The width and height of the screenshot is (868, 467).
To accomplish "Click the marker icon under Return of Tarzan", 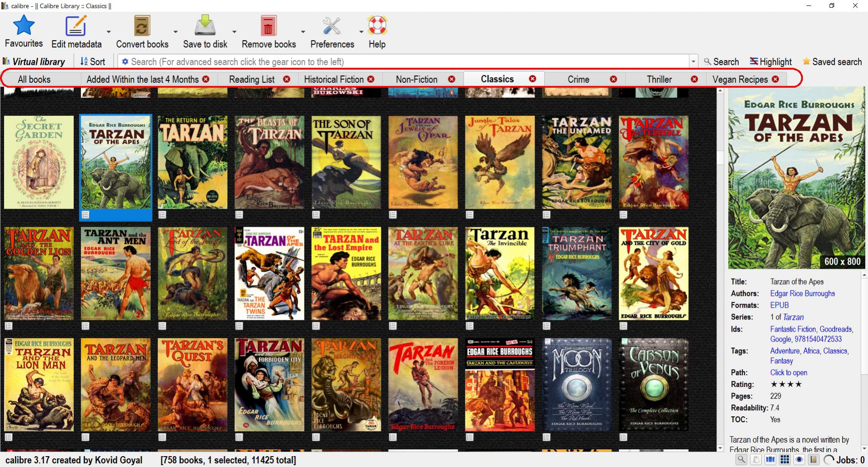I will (162, 214).
